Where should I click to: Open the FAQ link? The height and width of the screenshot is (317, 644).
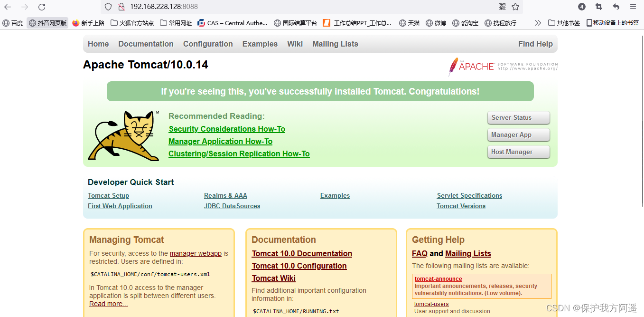pos(420,253)
